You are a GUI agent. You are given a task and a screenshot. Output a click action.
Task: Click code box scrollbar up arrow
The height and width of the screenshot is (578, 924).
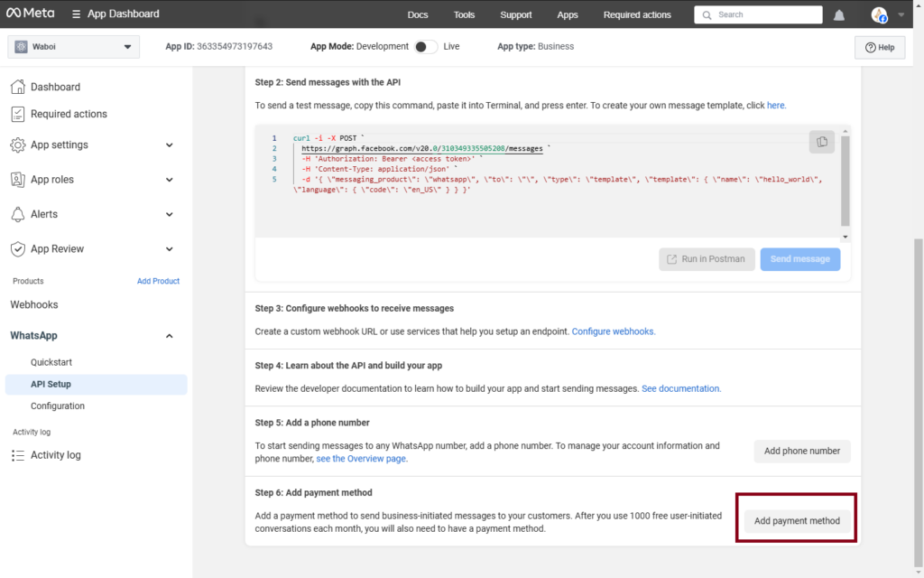pos(845,131)
